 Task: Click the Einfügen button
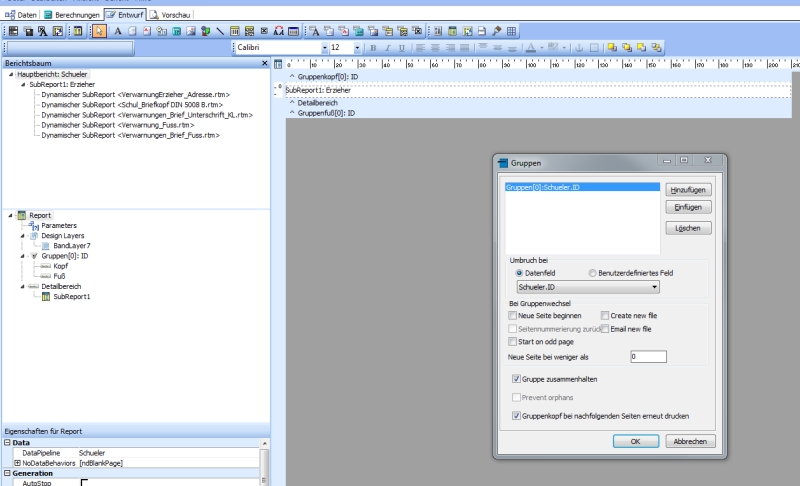688,207
